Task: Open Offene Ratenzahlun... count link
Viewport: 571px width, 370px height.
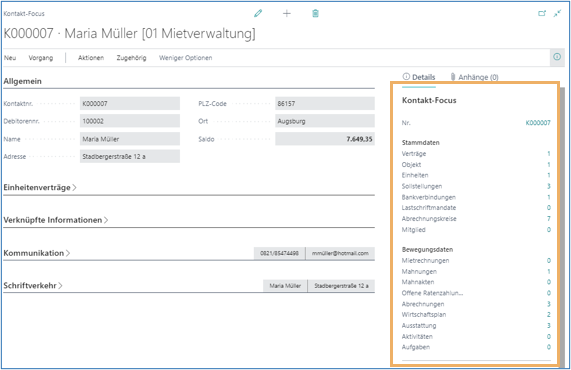Action: click(548, 293)
